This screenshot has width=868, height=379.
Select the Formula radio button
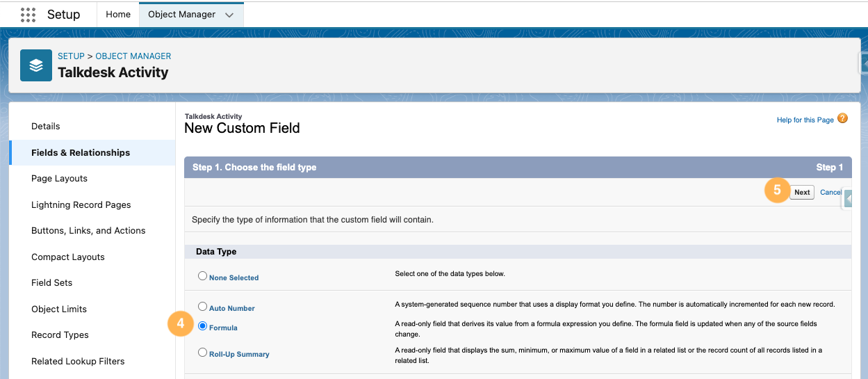(x=203, y=326)
